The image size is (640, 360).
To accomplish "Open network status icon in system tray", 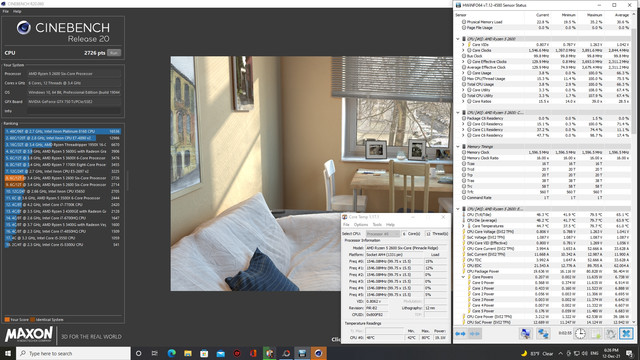I will (576, 353).
